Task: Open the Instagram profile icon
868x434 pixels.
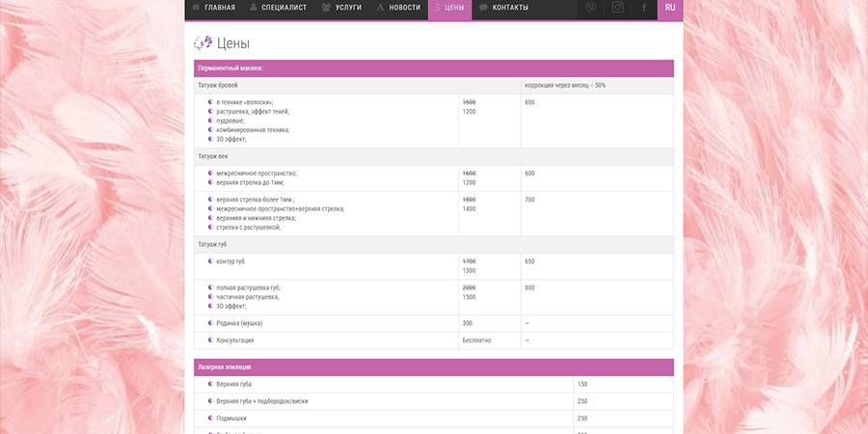Action: click(617, 8)
